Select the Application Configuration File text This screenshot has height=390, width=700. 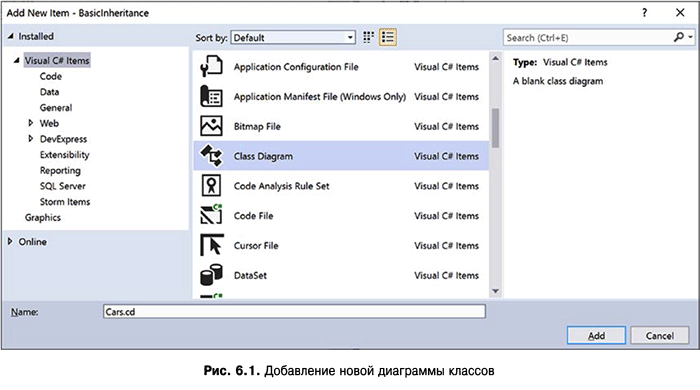296,67
